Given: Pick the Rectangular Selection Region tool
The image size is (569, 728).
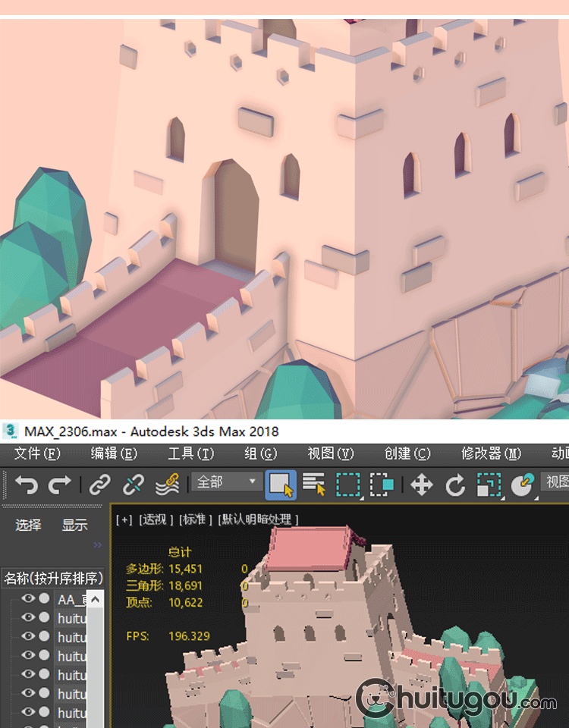Looking at the screenshot, I should click(348, 485).
